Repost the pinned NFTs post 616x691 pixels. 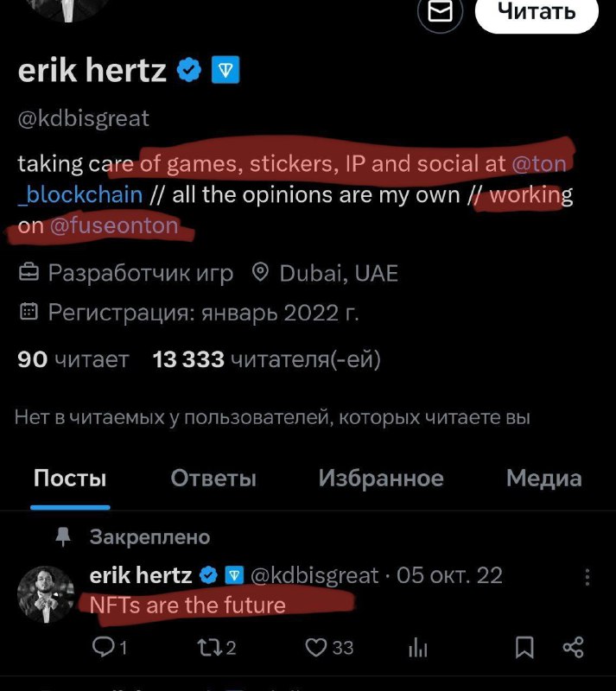[219, 647]
